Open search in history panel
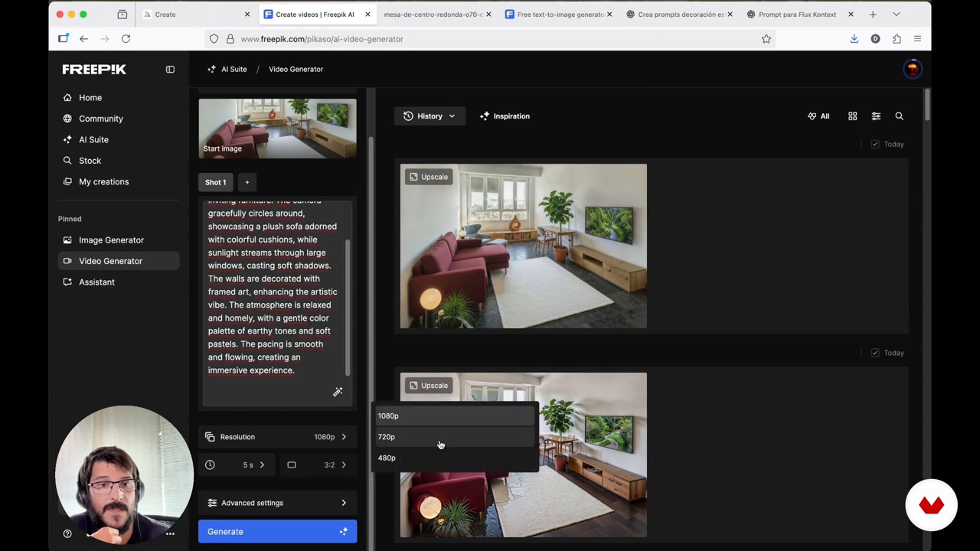The image size is (980, 551). [899, 116]
